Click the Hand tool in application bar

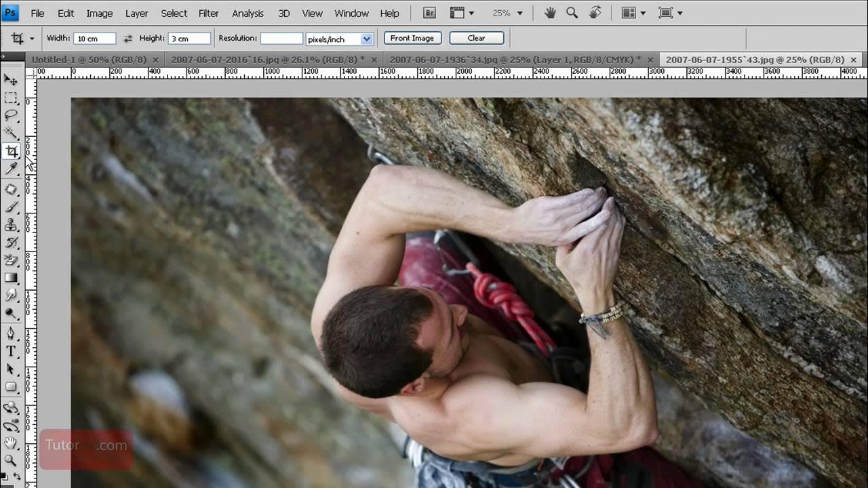pyautogui.click(x=551, y=13)
